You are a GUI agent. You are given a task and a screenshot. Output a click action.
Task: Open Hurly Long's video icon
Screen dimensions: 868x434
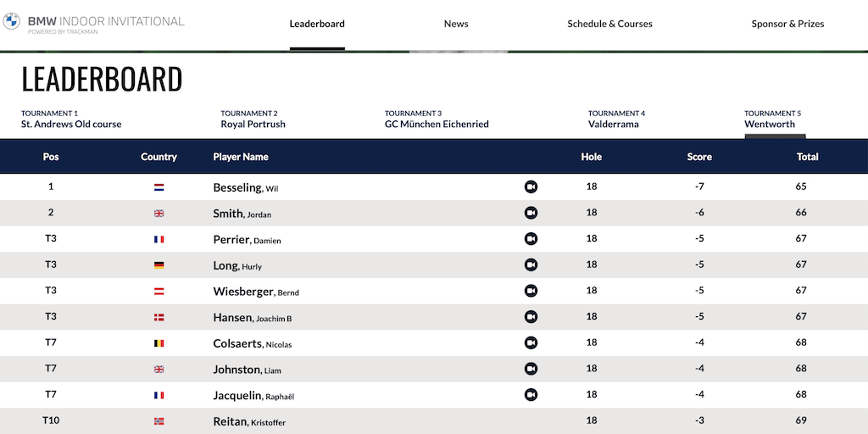[x=531, y=265]
